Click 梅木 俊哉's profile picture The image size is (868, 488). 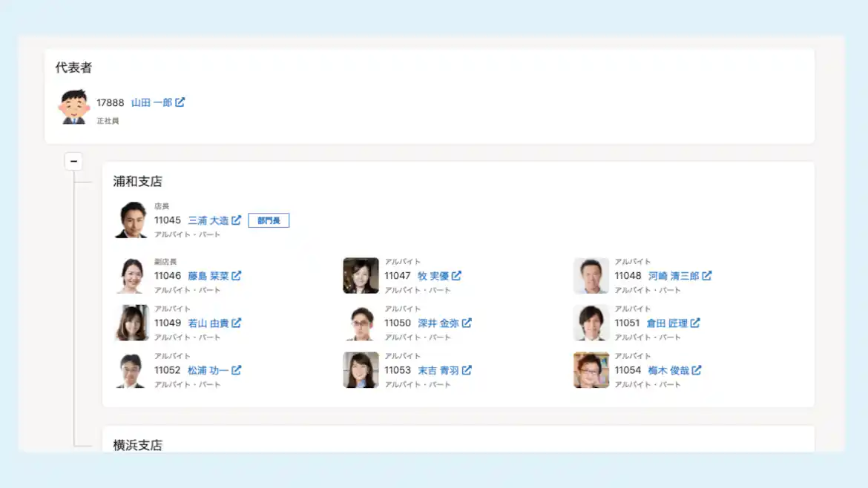(591, 369)
